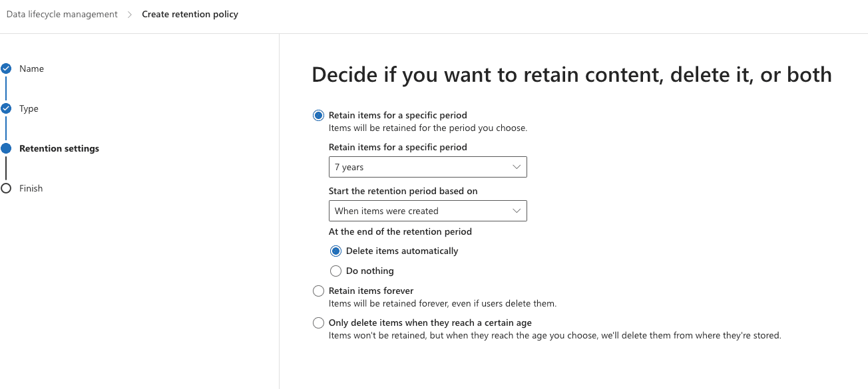Click the breadcrumb chevron separator icon
Screen dimensions: 868x389
coord(130,15)
